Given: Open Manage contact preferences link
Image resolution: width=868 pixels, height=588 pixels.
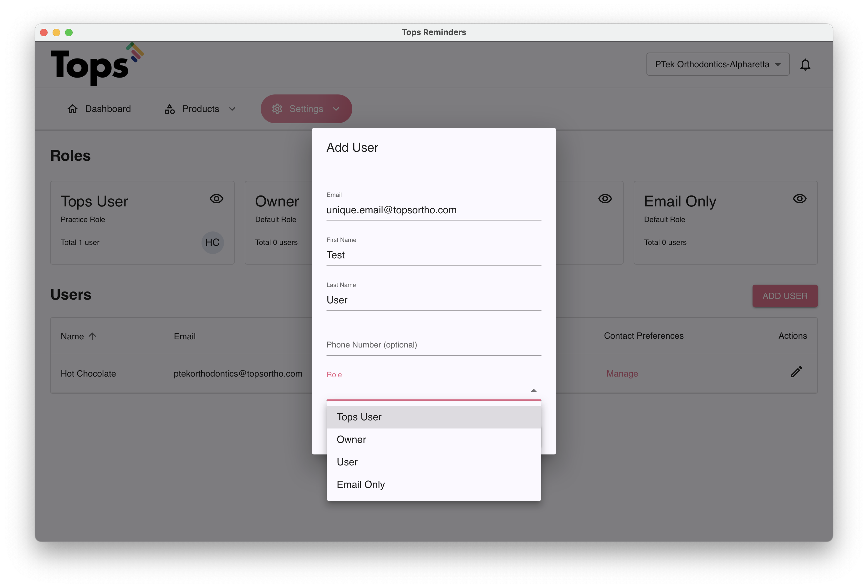Looking at the screenshot, I should [622, 373].
